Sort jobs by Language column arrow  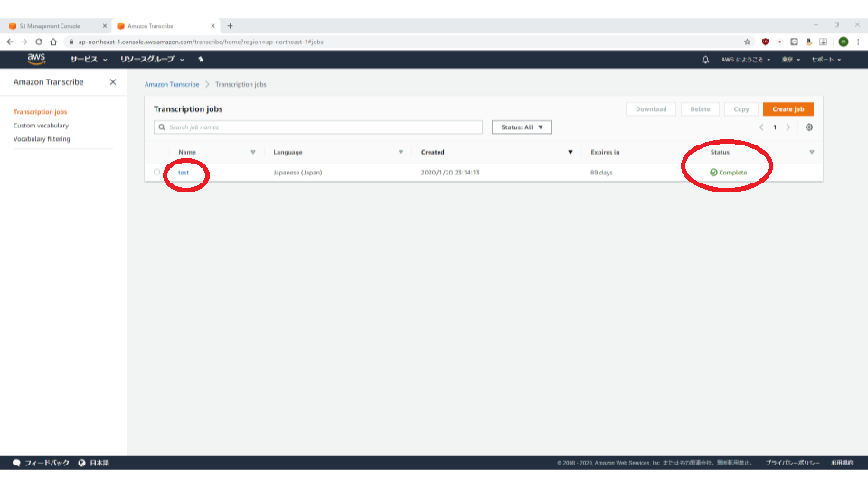[401, 152]
